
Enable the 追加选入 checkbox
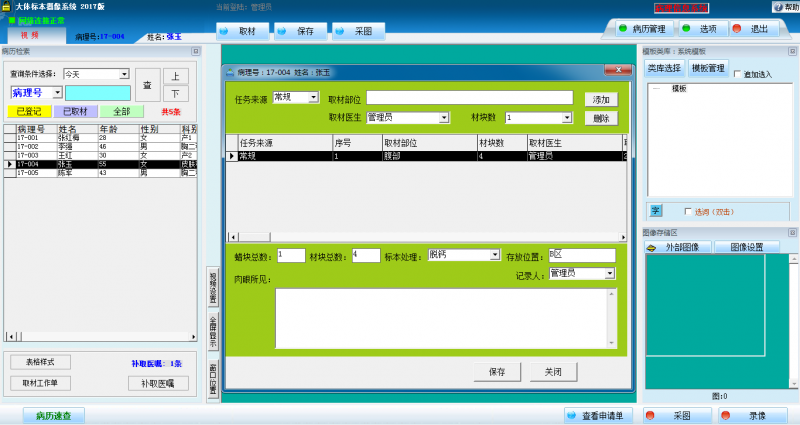click(x=738, y=74)
